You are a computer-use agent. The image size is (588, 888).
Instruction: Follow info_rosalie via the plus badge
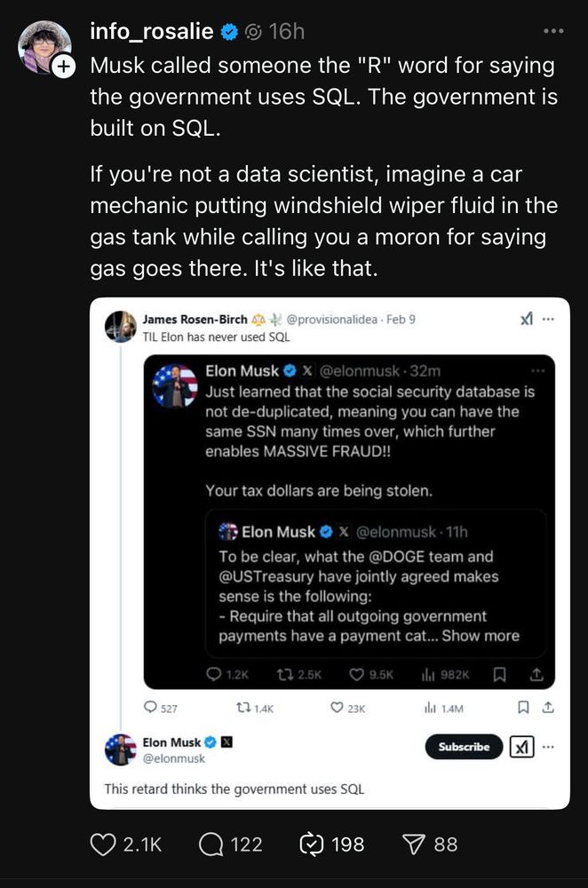[x=64, y=67]
